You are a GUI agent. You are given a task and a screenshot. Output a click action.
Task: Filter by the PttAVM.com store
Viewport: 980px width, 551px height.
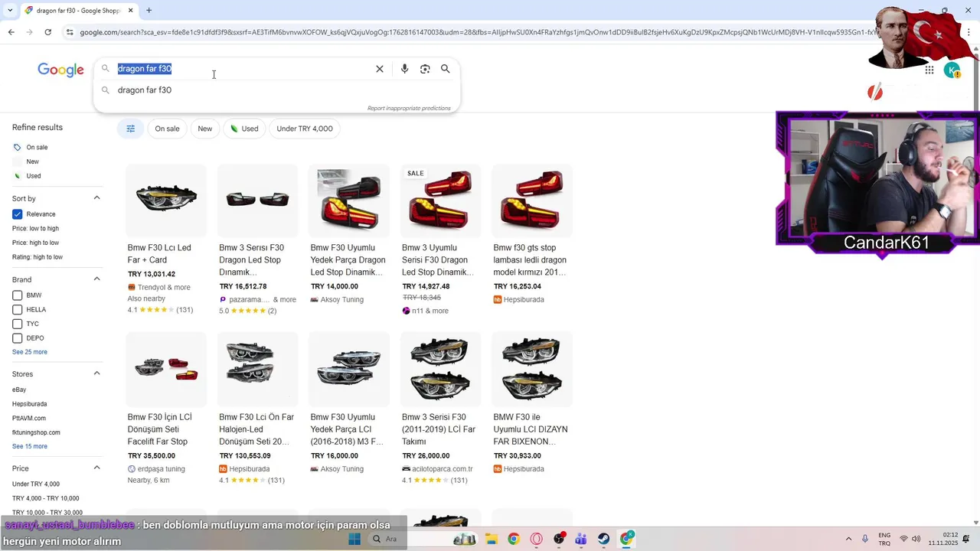point(29,419)
